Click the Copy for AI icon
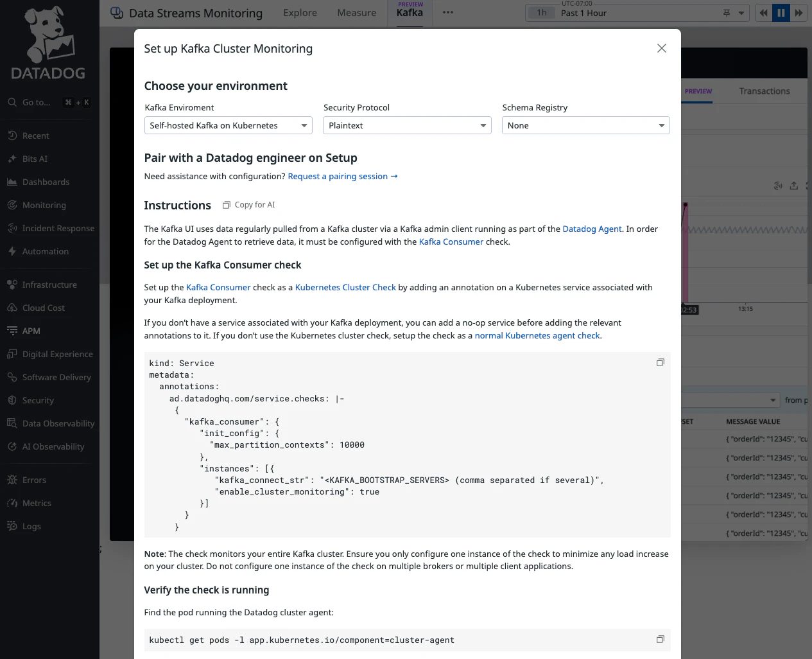Screen dimensions: 812x659 226,205
